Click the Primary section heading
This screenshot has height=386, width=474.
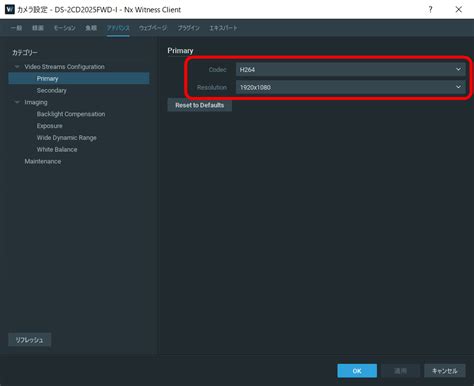coord(180,51)
